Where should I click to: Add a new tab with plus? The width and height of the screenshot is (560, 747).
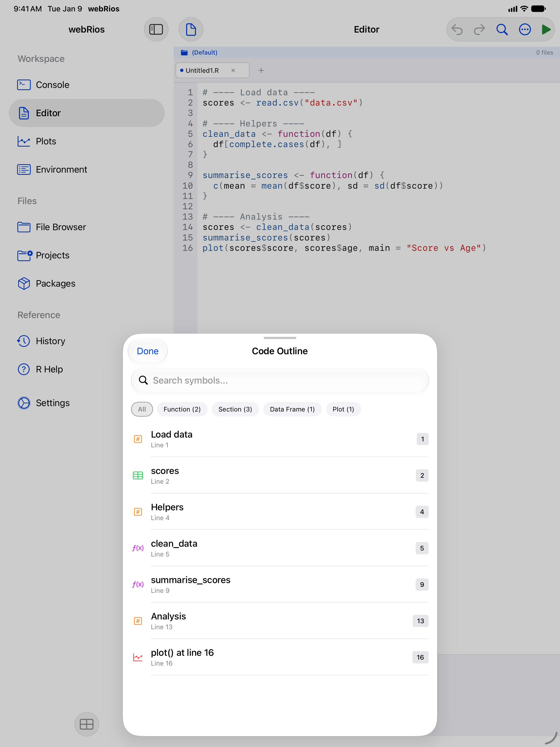[261, 70]
